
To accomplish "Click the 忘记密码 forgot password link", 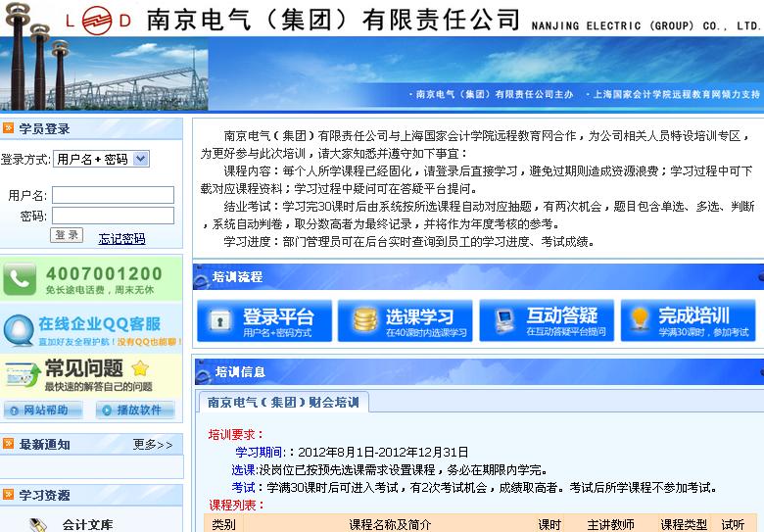I will click(x=121, y=238).
